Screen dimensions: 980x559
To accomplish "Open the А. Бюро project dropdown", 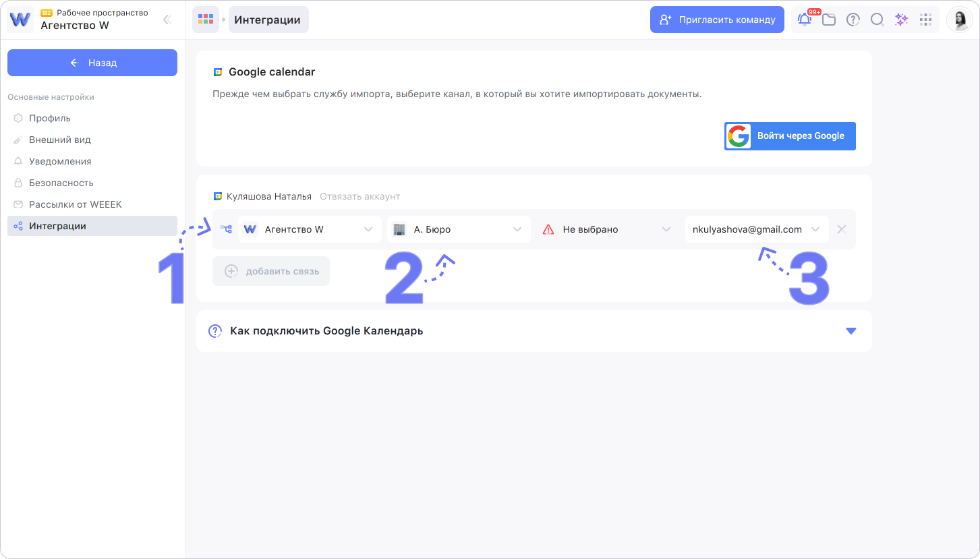I will (x=458, y=229).
